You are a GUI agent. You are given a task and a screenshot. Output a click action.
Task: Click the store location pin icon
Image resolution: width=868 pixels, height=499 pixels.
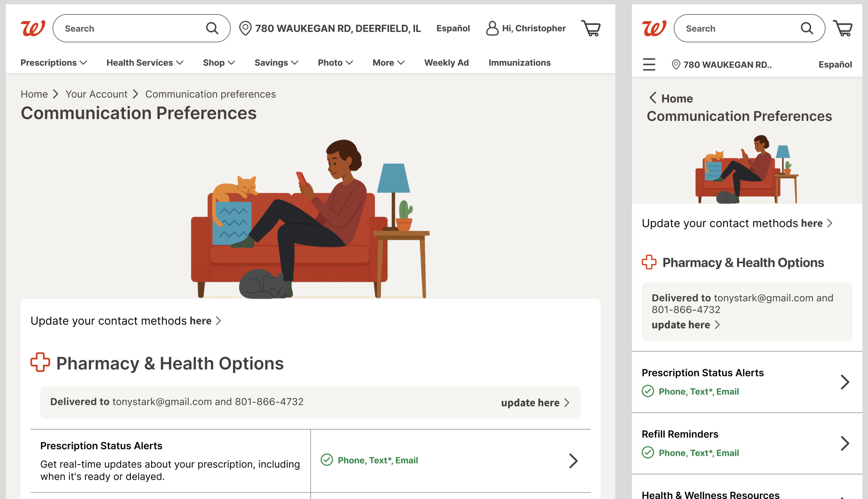pyautogui.click(x=245, y=28)
